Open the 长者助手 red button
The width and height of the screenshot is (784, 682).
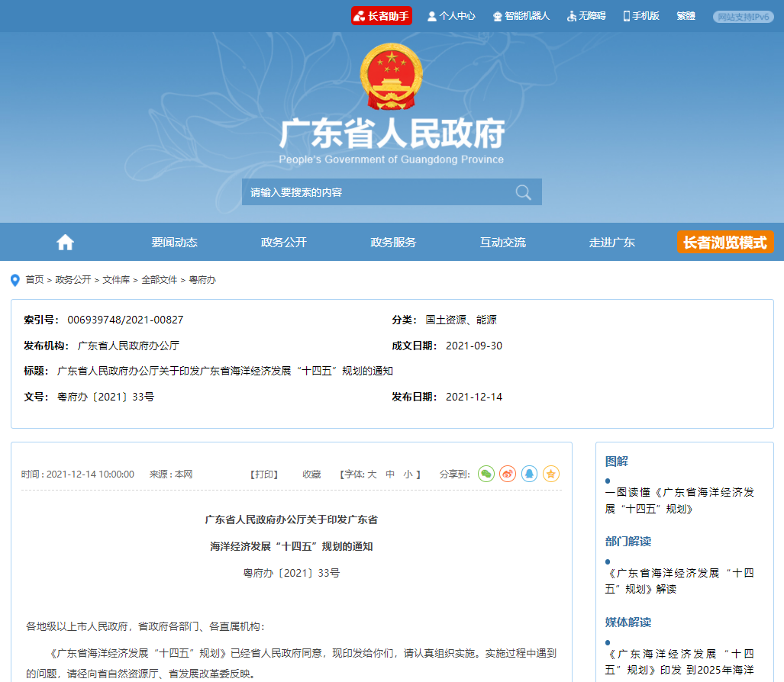click(x=382, y=16)
